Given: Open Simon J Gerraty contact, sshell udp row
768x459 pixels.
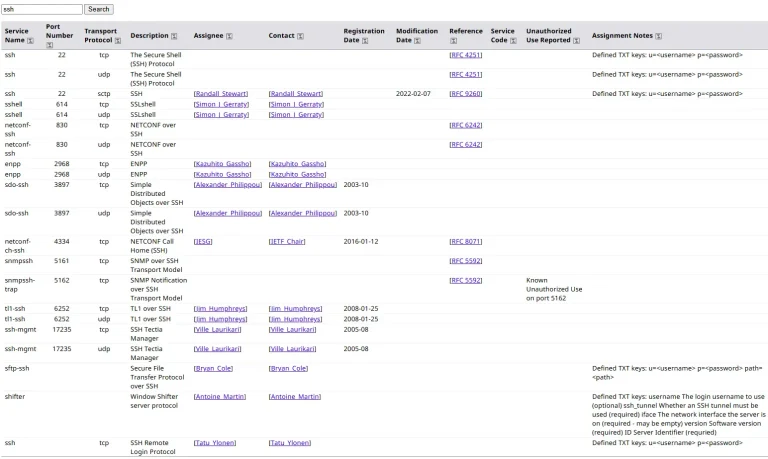Looking at the screenshot, I should (296, 115).
